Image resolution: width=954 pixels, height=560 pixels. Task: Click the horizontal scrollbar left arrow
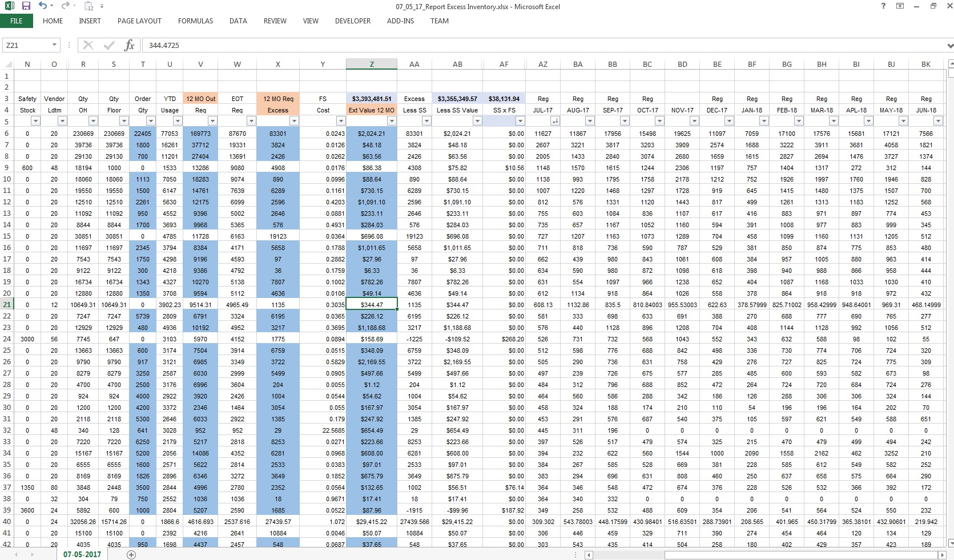(x=589, y=555)
